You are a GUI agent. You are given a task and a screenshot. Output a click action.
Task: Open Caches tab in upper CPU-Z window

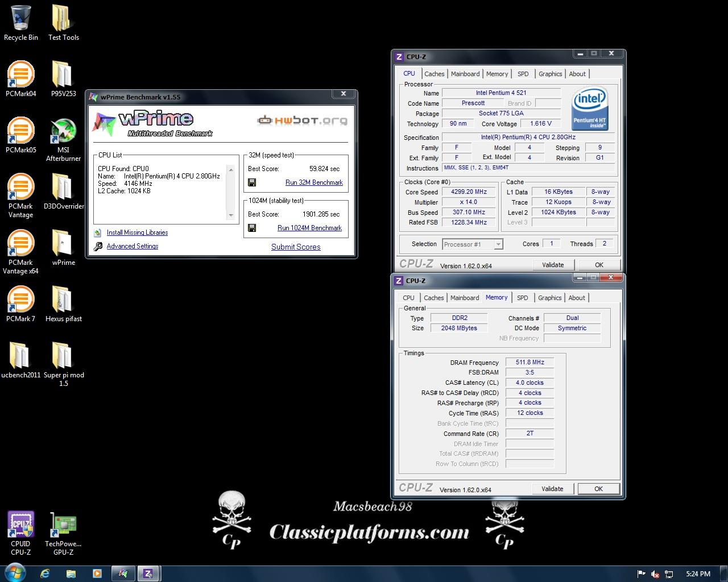[435, 74]
